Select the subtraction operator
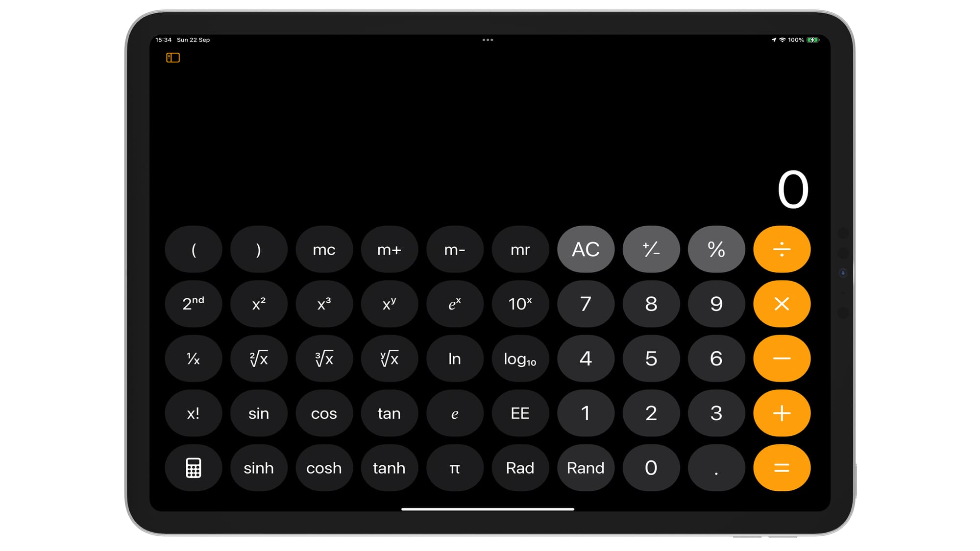Viewport: 980px width, 551px height. (x=781, y=359)
